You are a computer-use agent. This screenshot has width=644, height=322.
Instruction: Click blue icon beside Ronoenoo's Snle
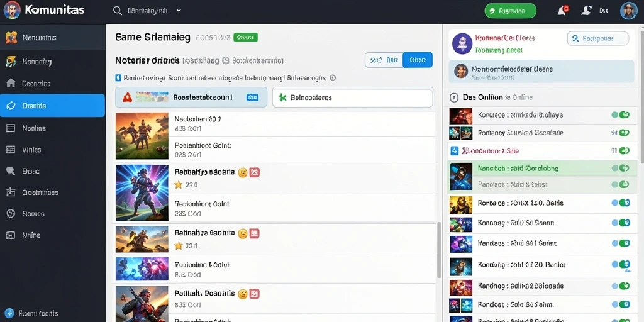454,151
